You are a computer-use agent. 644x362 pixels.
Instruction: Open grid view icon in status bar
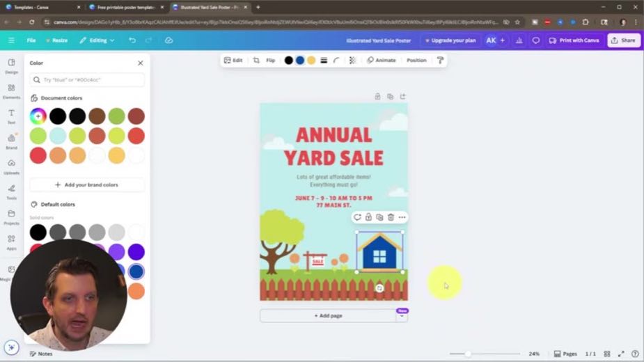pos(607,354)
